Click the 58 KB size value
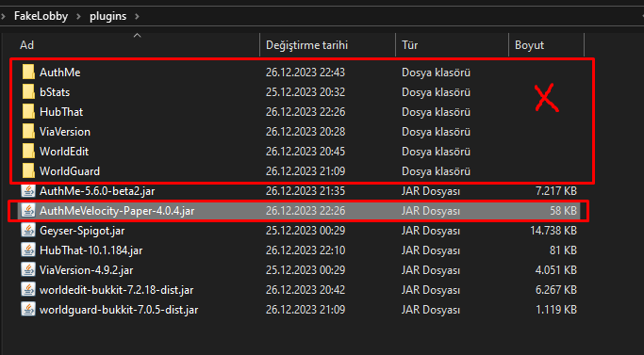Image resolution: width=644 pixels, height=355 pixels. tap(563, 211)
